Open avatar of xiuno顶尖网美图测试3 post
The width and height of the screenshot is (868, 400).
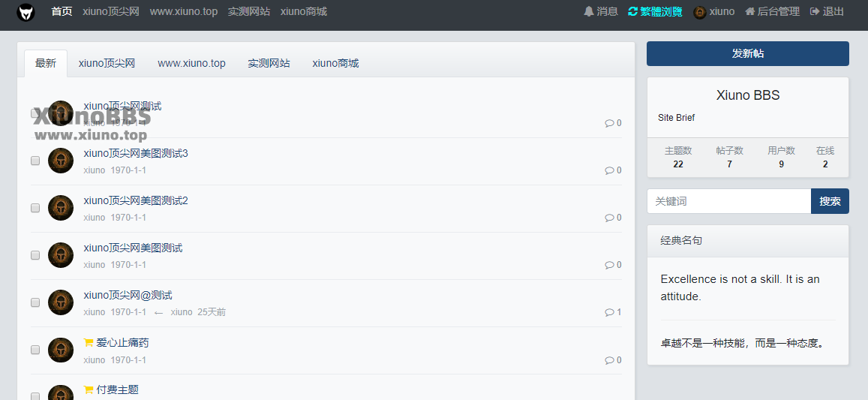point(61,161)
